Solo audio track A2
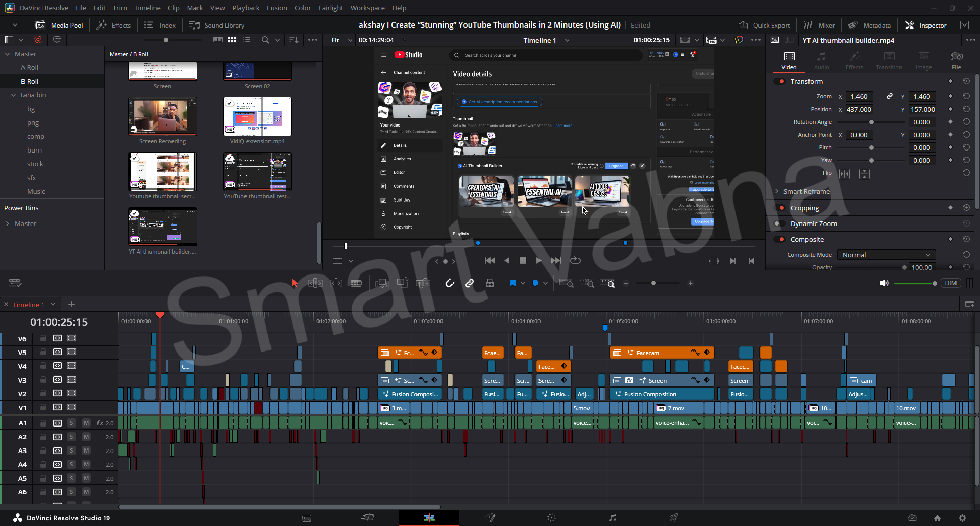This screenshot has width=980, height=526. tap(71, 437)
